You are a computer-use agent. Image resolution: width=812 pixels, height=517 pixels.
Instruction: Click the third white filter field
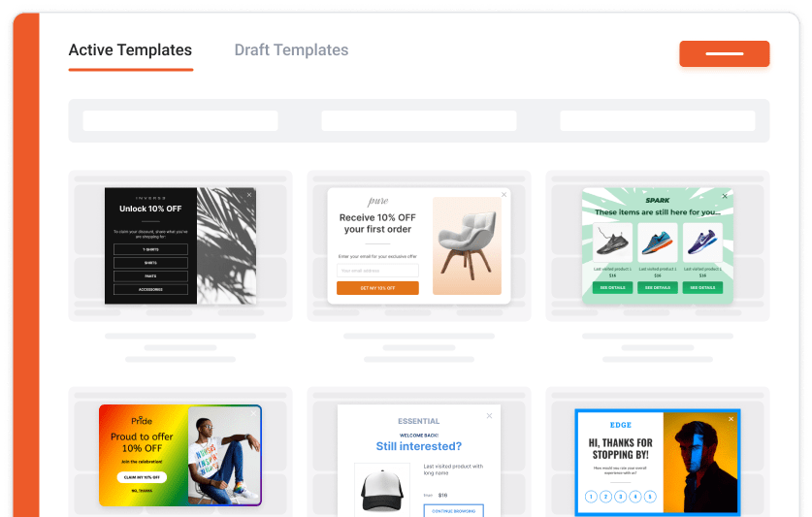pyautogui.click(x=657, y=120)
